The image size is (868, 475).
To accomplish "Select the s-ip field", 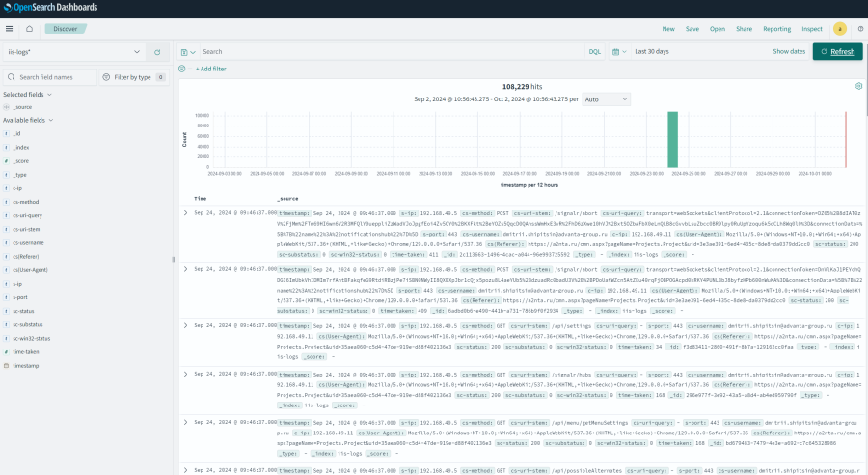I will click(17, 284).
